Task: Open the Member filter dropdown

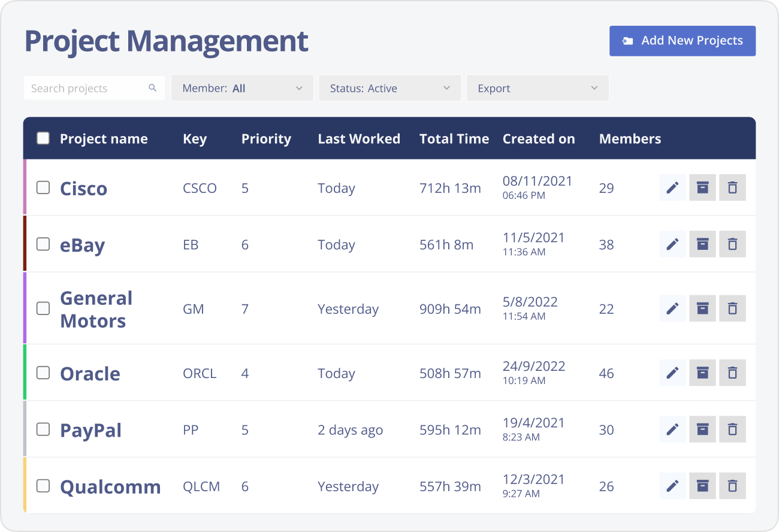Action: 242,87
